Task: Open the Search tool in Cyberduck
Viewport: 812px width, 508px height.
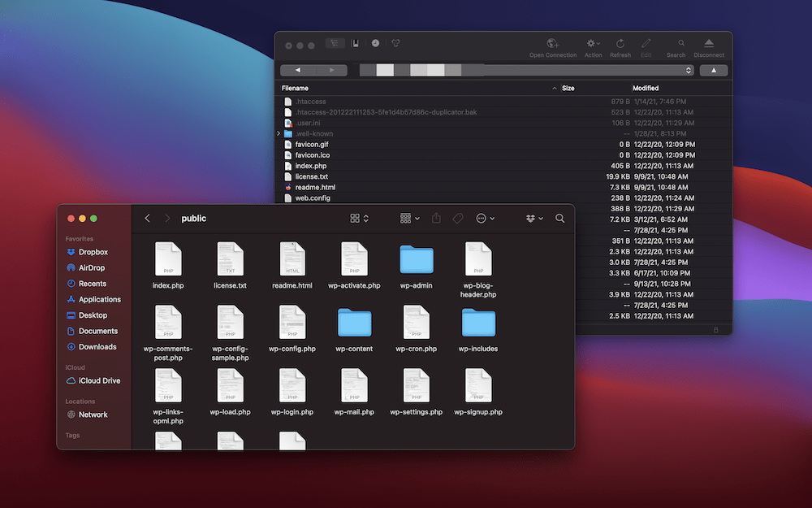Action: (680, 43)
